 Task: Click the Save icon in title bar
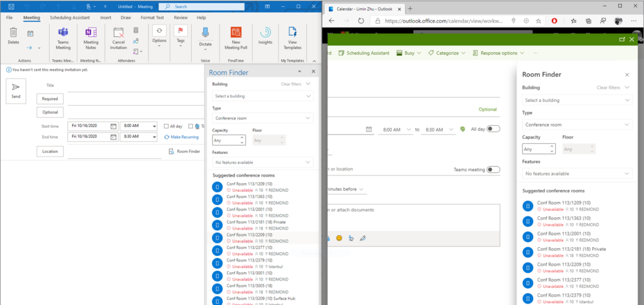click(x=11, y=6)
